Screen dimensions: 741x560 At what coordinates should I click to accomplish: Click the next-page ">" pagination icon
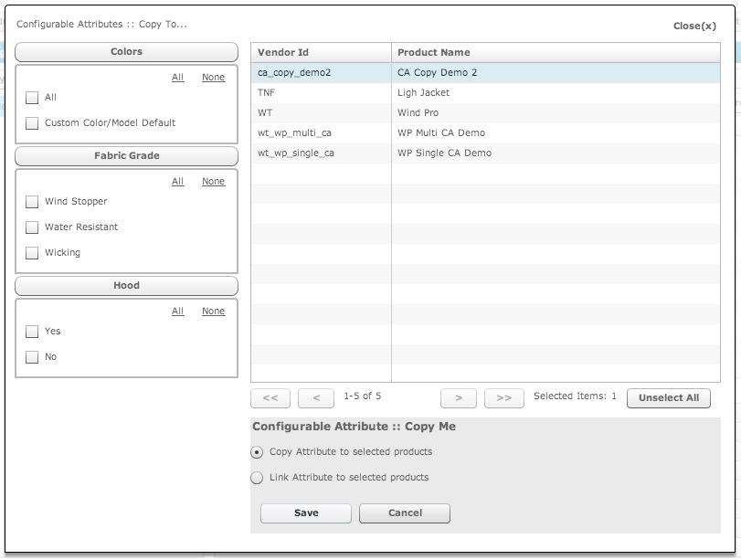(x=458, y=396)
